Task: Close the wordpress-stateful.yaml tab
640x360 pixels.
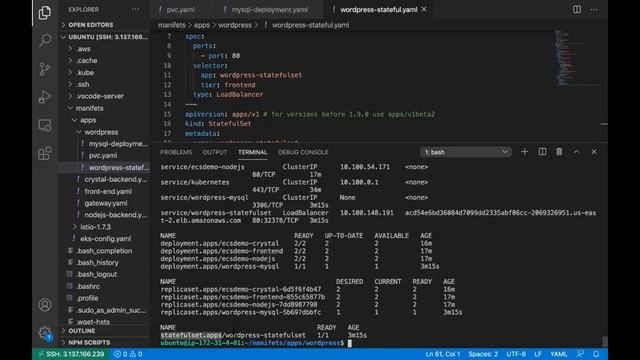Action: click(424, 9)
